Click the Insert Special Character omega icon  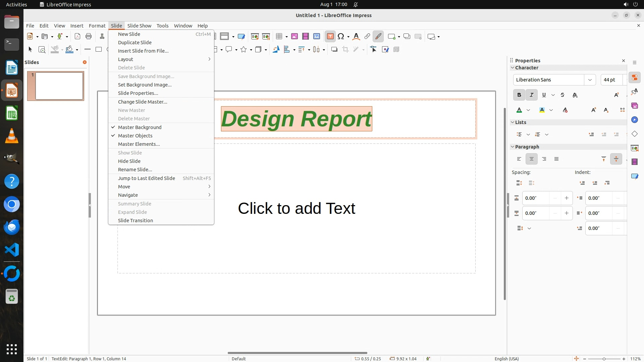click(341, 37)
